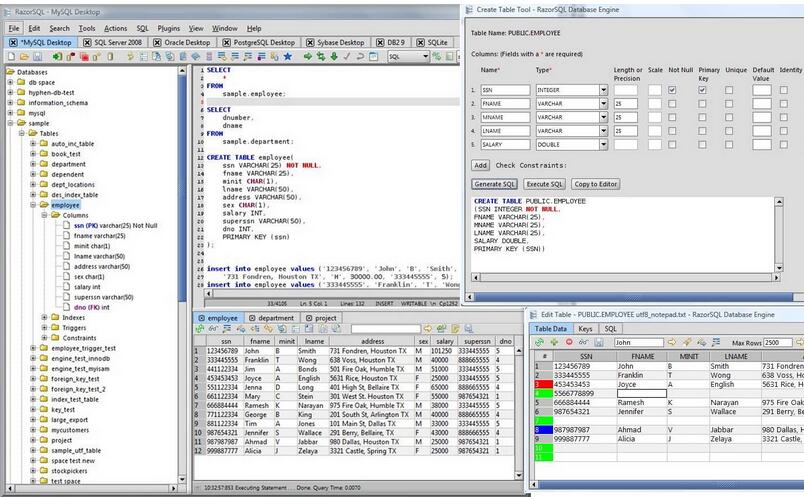This screenshot has height=497, width=804.
Task: Click the Open folder icon in main toolbar
Action: [24, 56]
